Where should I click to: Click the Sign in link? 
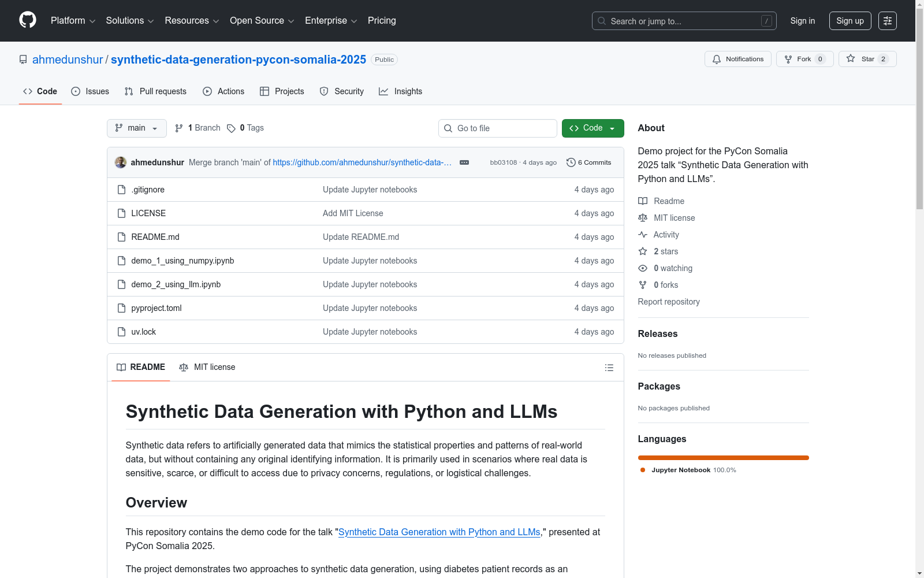pyautogui.click(x=803, y=21)
